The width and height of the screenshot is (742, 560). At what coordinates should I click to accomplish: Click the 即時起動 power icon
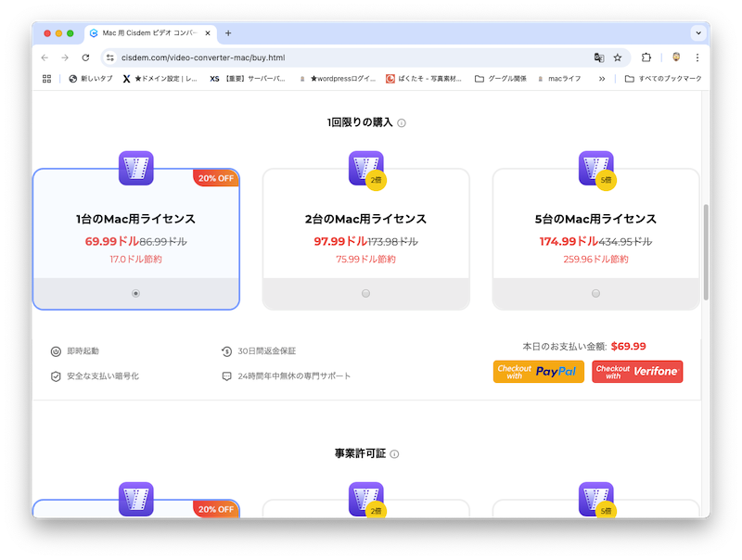[56, 351]
